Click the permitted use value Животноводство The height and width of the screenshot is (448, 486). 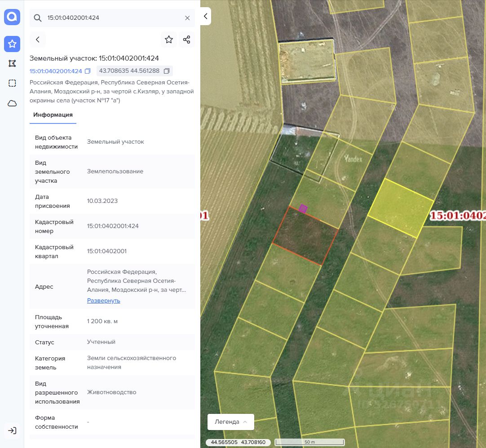[x=111, y=392]
